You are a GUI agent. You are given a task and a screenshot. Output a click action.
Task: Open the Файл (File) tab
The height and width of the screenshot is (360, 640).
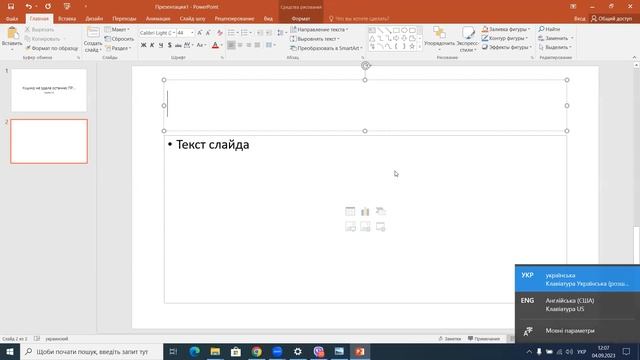(12, 18)
